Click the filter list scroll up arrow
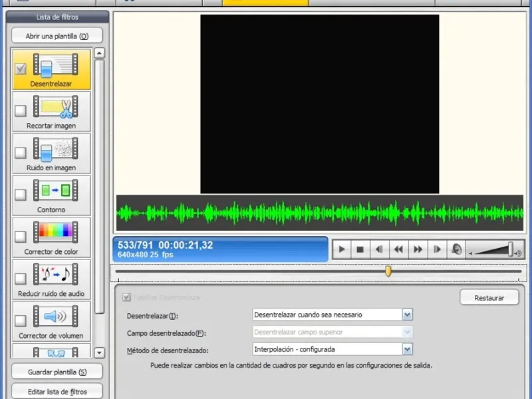532x399 pixels. pos(99,53)
